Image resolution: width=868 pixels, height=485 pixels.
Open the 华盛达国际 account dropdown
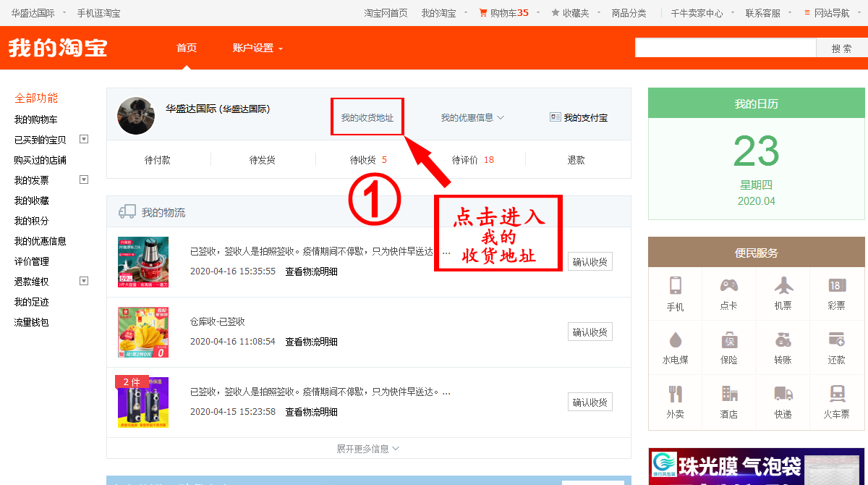coord(39,13)
